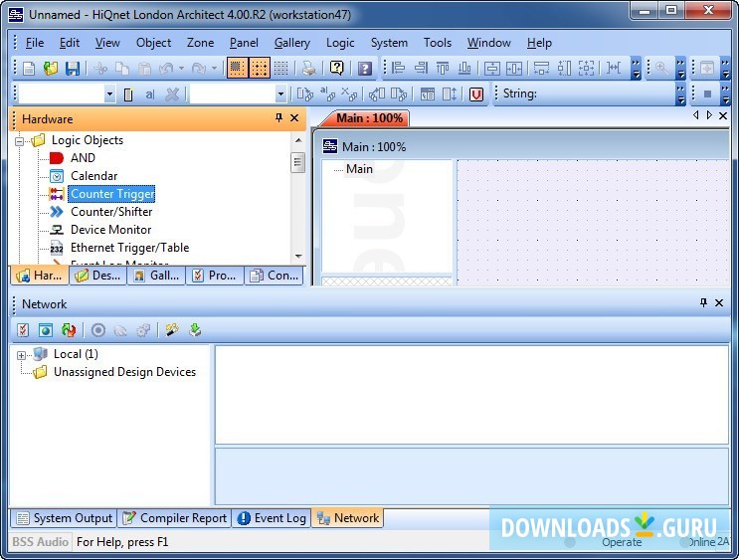The height and width of the screenshot is (560, 739).
Task: Click the Print icon in toolbar
Action: tap(308, 69)
